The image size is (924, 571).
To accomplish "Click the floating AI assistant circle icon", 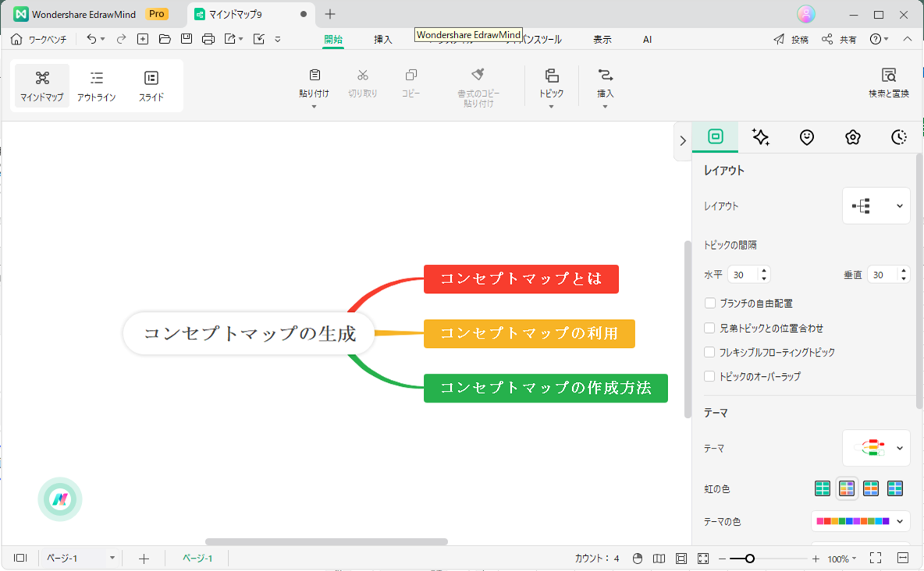I will 60,499.
